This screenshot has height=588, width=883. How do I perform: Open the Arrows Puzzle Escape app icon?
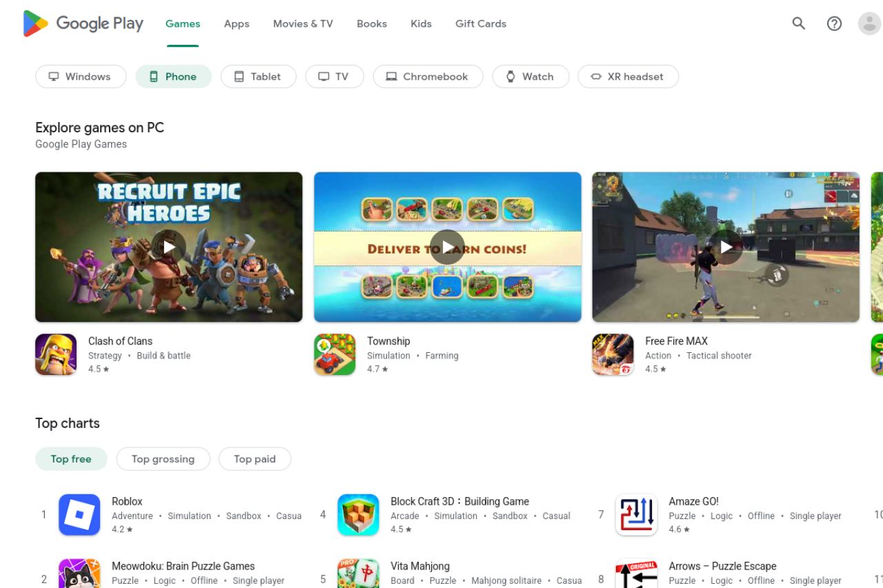point(636,574)
